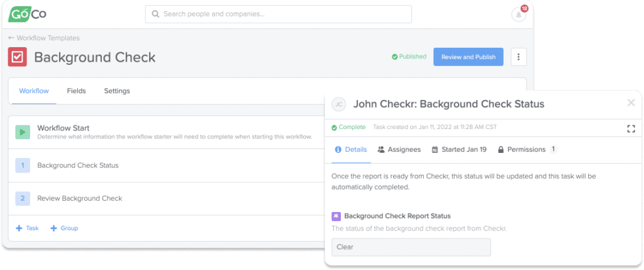644x270 pixels.
Task: Add a new Task link
Action: pyautogui.click(x=27, y=228)
